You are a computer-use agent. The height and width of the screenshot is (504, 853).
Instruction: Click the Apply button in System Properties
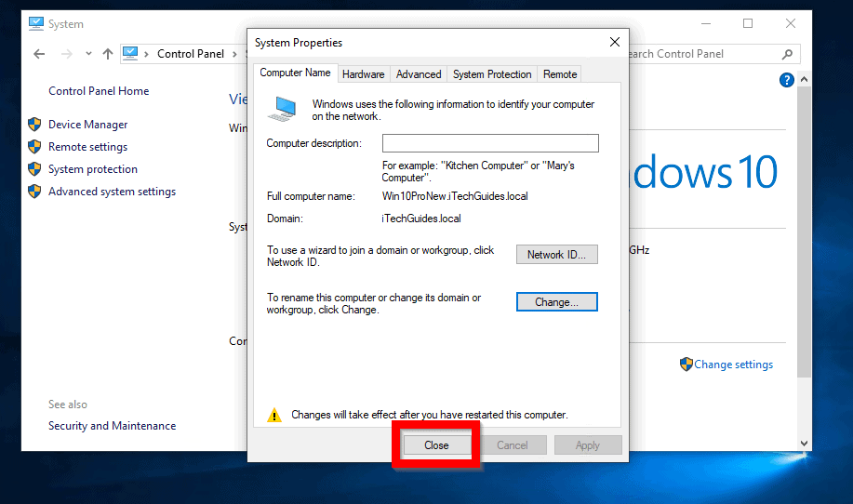coord(588,445)
